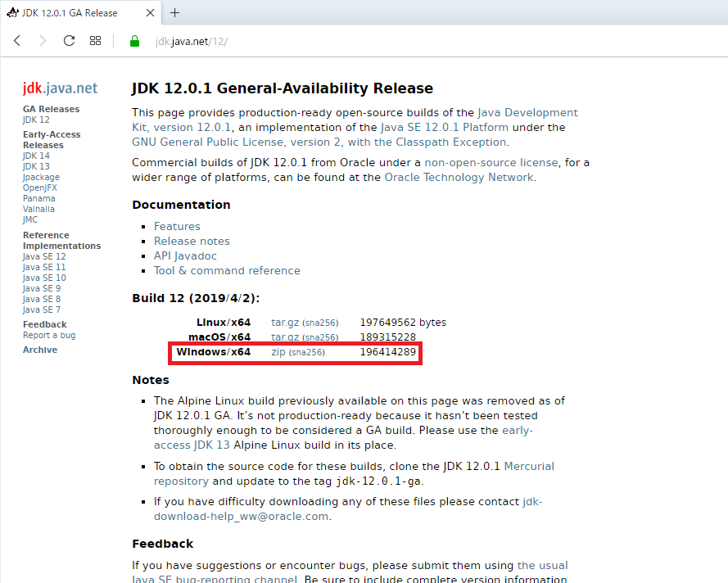The width and height of the screenshot is (728, 583).
Task: Open the JDK 14 early-access sidebar link
Action: (36, 156)
